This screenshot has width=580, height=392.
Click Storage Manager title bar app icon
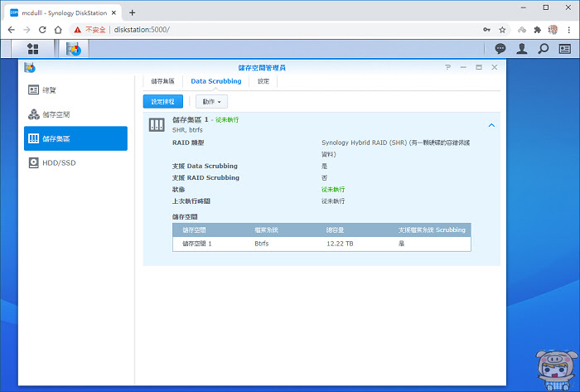coord(30,68)
